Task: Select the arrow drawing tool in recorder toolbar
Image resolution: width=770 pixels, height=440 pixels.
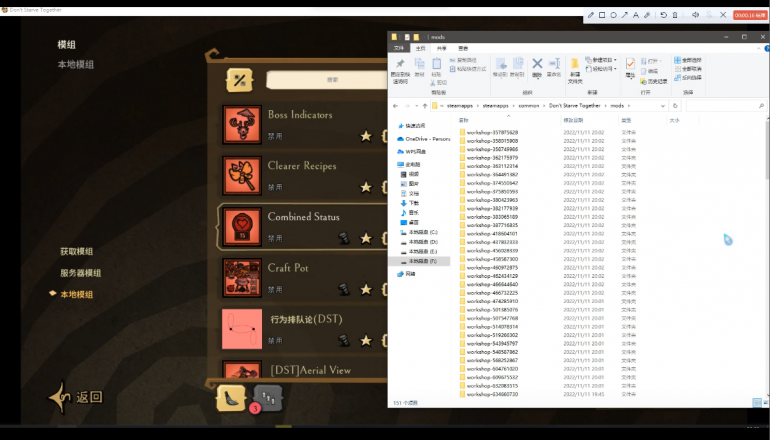Action: click(x=625, y=15)
